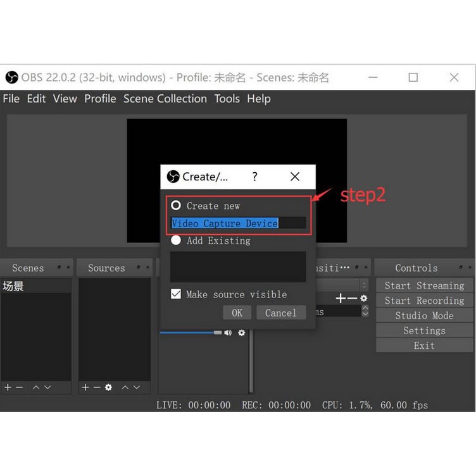
Task: Open audio mixer settings gear icon
Action: 241,333
